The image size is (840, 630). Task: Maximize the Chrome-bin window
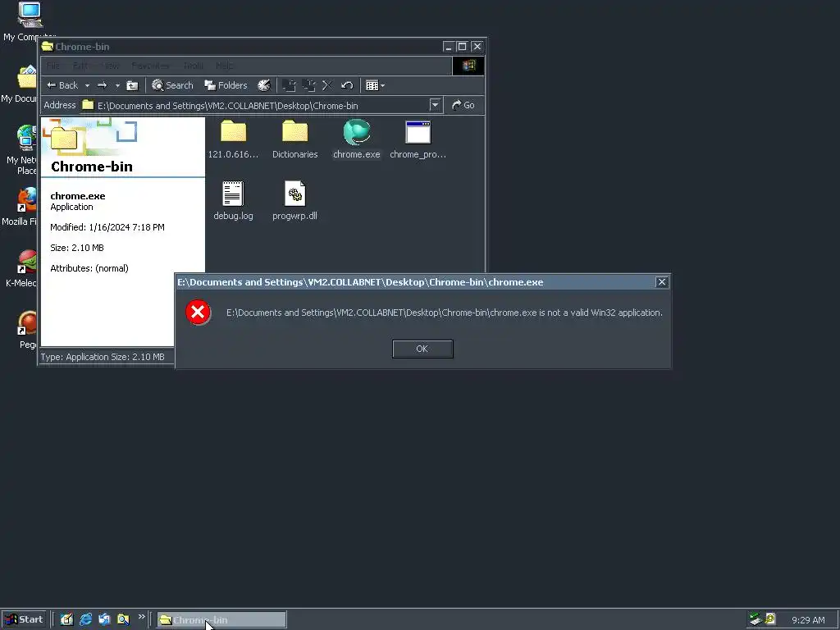click(x=463, y=47)
